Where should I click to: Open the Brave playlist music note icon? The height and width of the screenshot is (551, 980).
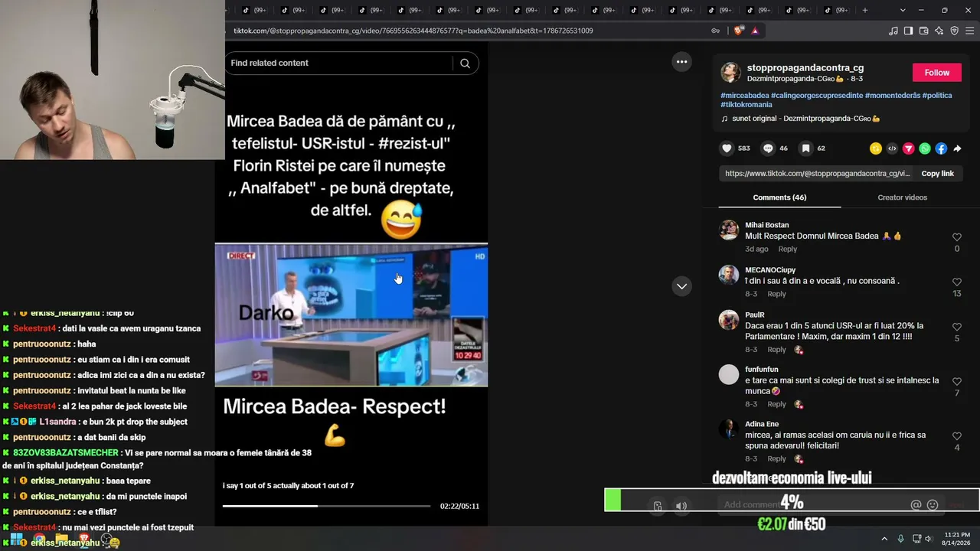[x=893, y=31]
